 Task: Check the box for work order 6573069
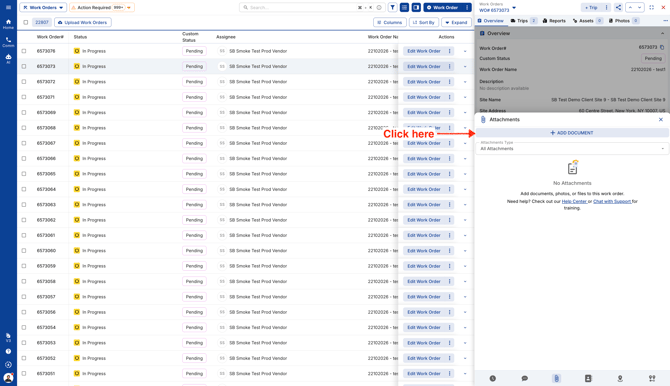[24, 112]
